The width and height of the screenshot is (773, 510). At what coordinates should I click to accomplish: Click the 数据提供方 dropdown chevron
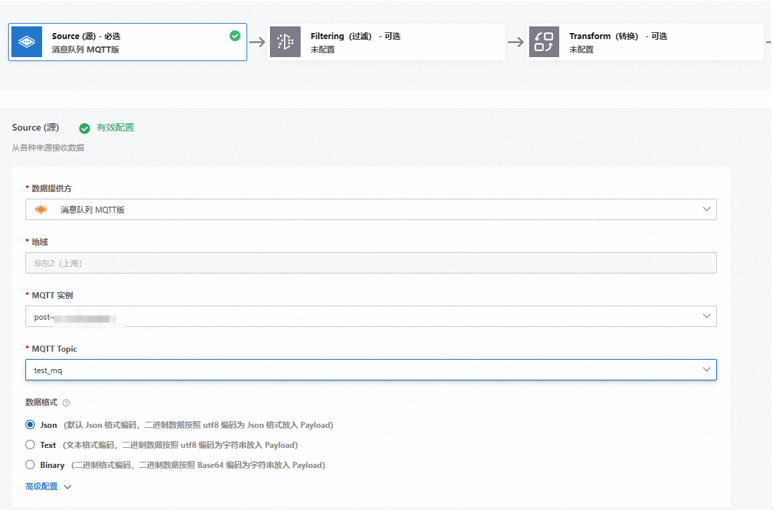pyautogui.click(x=706, y=209)
